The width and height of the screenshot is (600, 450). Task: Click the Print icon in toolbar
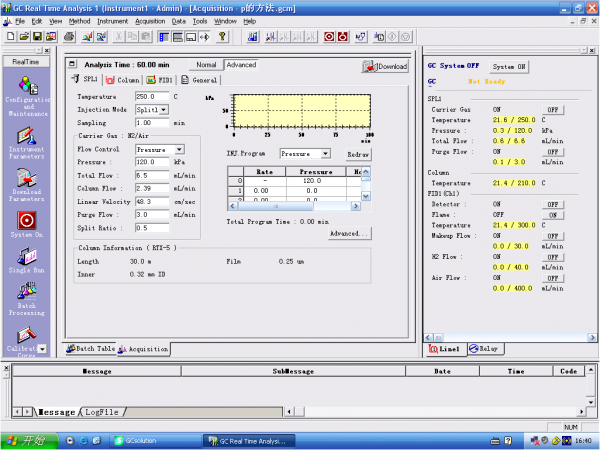(69, 37)
